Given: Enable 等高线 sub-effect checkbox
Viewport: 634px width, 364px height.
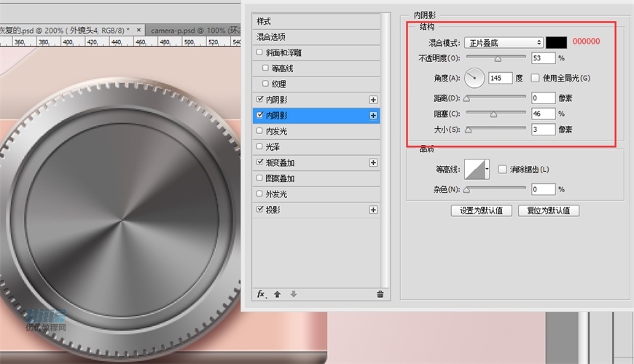Looking at the screenshot, I should [265, 68].
